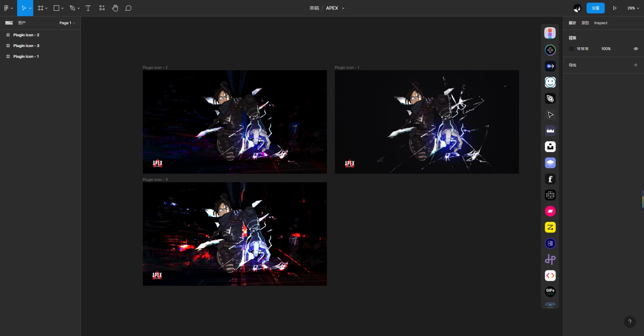Select the Move tool
This screenshot has width=644, height=336.
tap(24, 8)
